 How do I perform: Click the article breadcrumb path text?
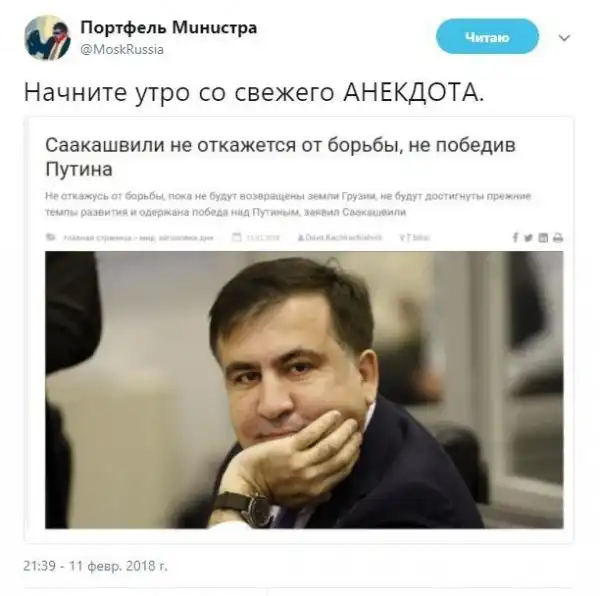tap(138, 238)
